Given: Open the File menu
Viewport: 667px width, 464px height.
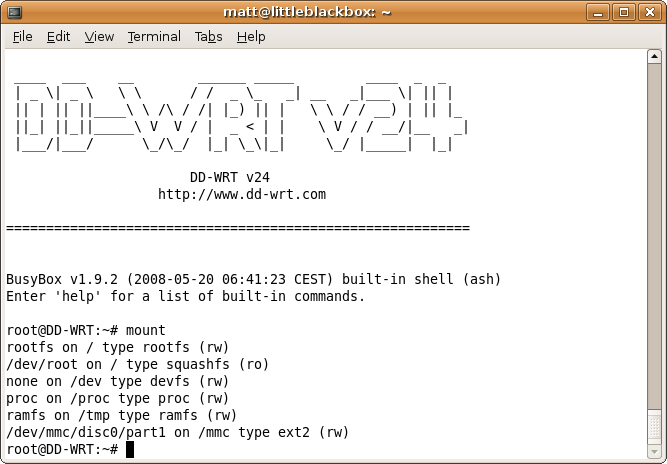Looking at the screenshot, I should click(x=22, y=37).
